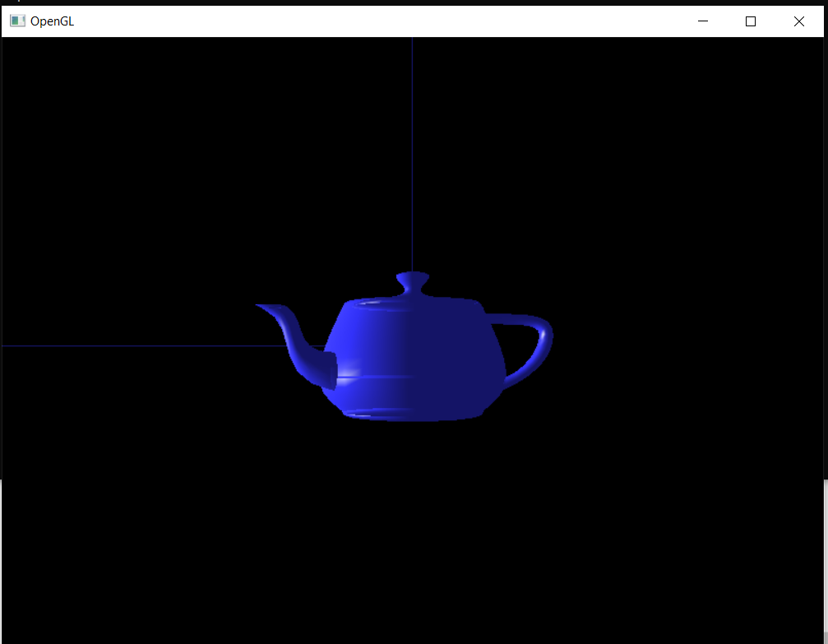
Task: Click where the two axis lines intersect
Action: coord(411,346)
